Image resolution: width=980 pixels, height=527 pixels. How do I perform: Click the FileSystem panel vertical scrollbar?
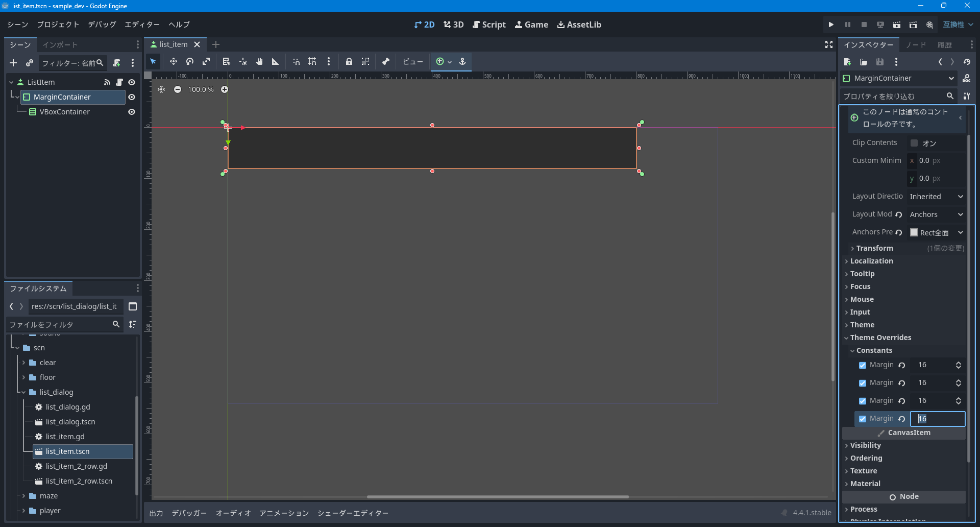(137, 445)
